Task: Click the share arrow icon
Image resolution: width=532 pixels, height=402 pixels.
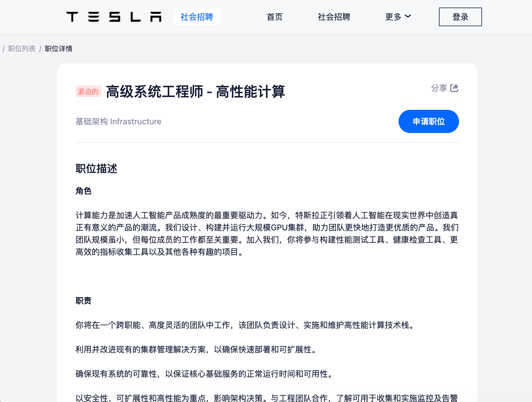Action: point(454,88)
